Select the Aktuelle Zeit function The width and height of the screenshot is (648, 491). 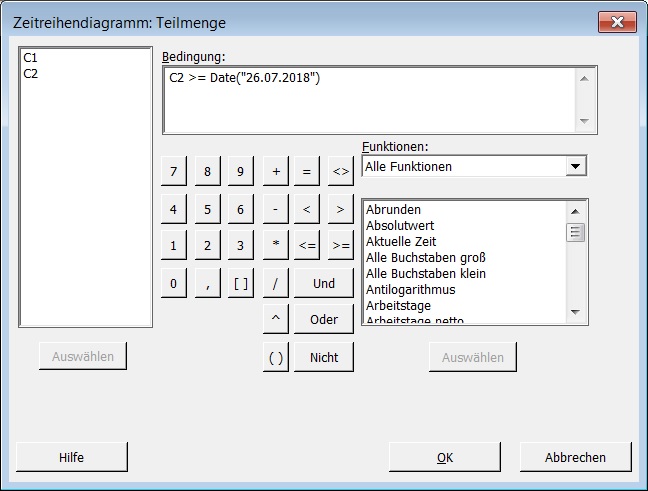[x=401, y=241]
